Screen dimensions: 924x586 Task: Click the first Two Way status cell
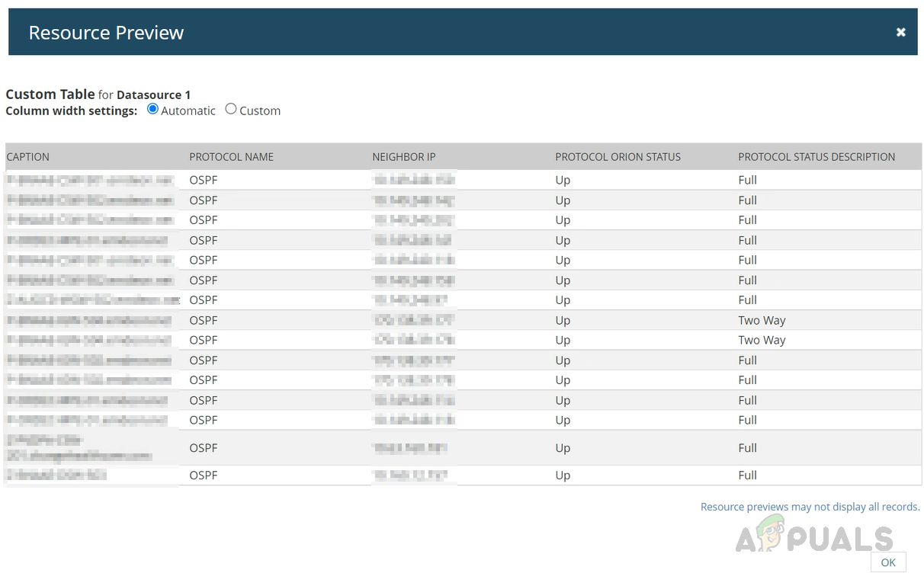click(x=762, y=320)
